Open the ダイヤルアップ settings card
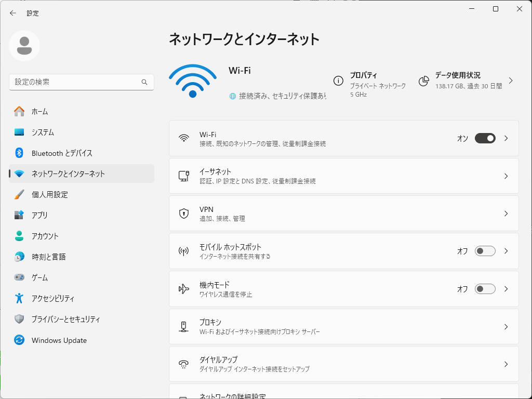Image resolution: width=532 pixels, height=399 pixels. (344, 364)
